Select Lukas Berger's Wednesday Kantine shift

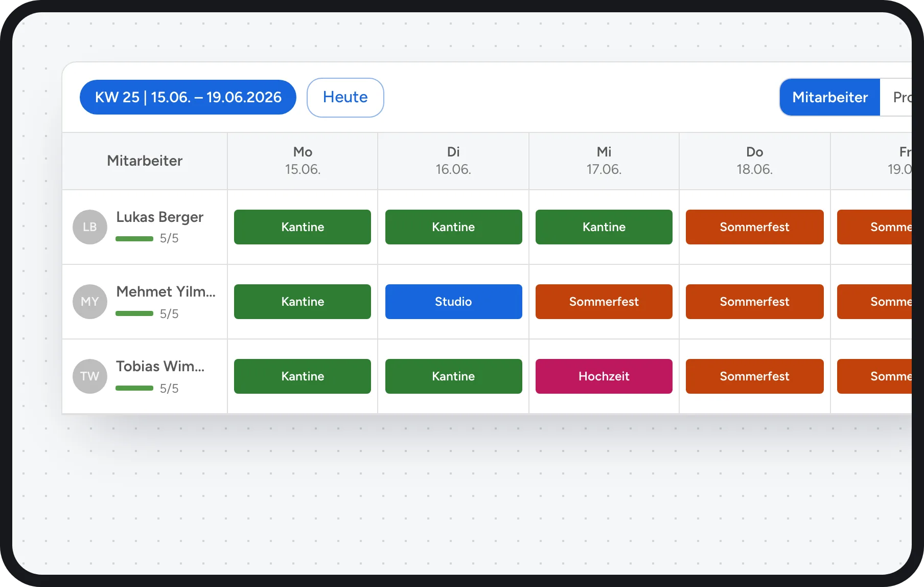pyautogui.click(x=604, y=227)
